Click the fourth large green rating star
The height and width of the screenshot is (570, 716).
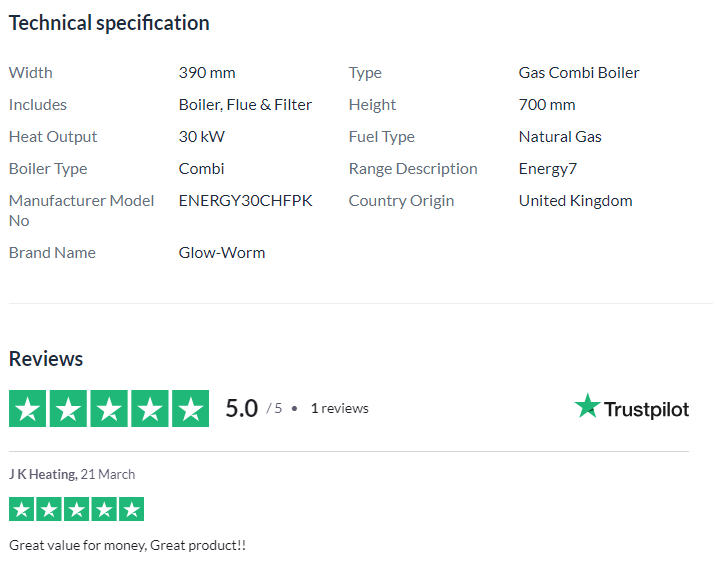click(x=150, y=408)
